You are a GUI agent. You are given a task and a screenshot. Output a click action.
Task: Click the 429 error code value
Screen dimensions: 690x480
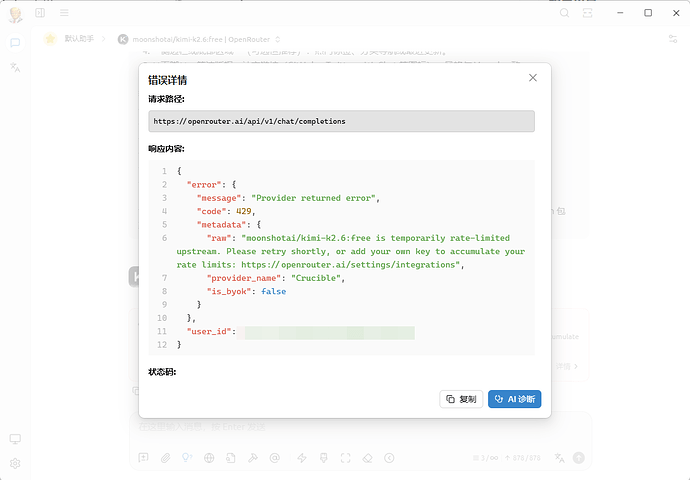pyautogui.click(x=244, y=211)
